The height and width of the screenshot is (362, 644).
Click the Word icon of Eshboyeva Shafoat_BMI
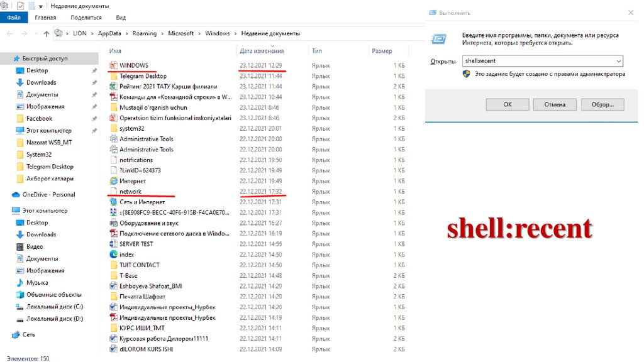pos(113,286)
